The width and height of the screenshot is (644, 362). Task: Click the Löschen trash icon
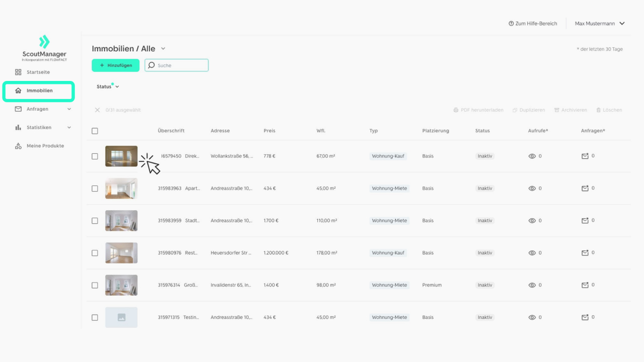pyautogui.click(x=598, y=110)
